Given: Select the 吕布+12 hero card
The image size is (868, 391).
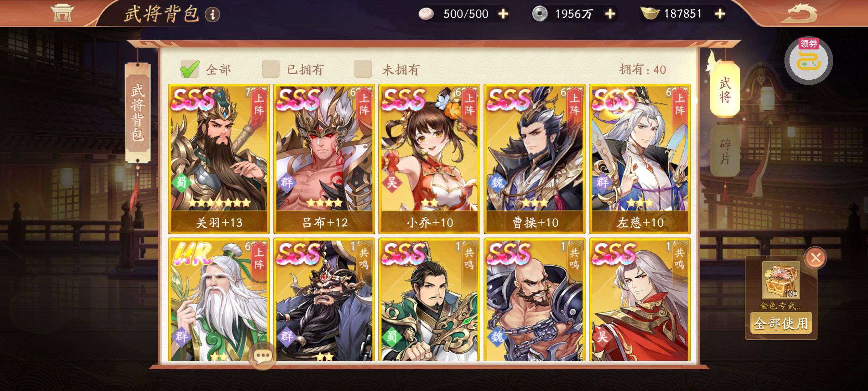Looking at the screenshot, I should (324, 159).
